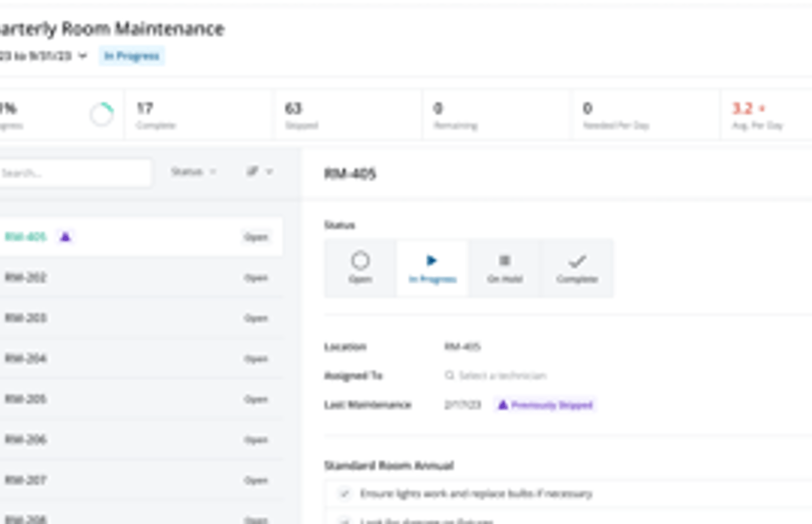812x524 pixels.
Task: Click the purple warning icon beside RM-405 in list
Action: [65, 237]
